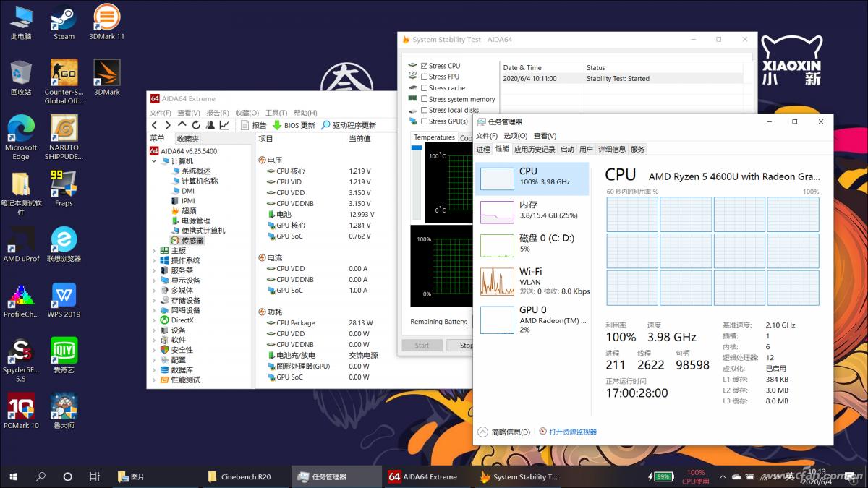The width and height of the screenshot is (868, 488).
Task: Click the Windows Start button
Action: 14,476
